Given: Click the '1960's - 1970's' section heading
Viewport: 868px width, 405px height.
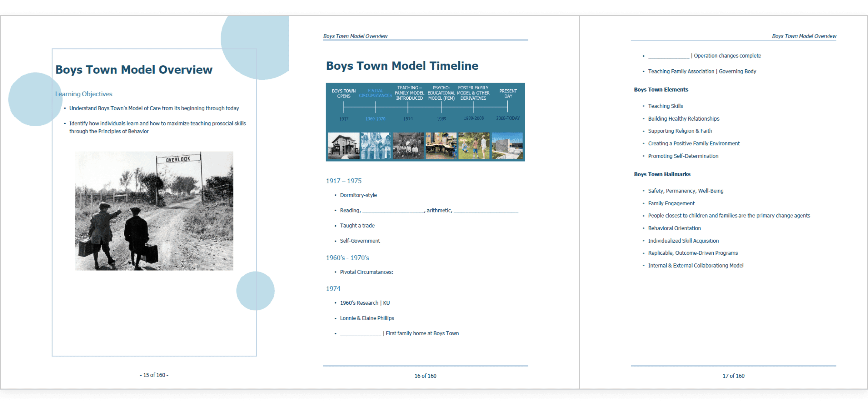Looking at the screenshot, I should click(347, 258).
